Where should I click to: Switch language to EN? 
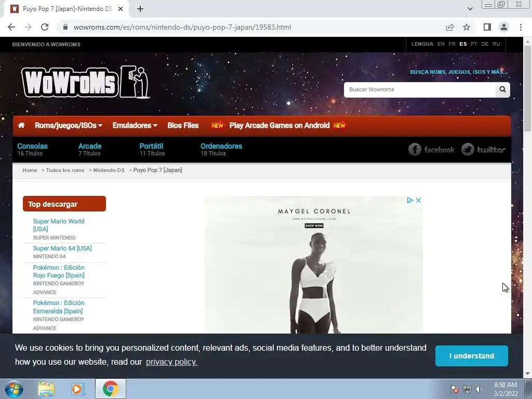(x=441, y=44)
